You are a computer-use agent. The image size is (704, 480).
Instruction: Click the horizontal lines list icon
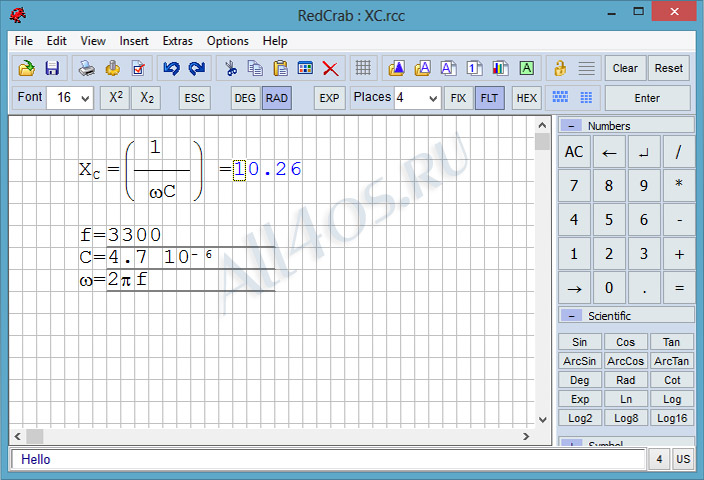tap(586, 68)
